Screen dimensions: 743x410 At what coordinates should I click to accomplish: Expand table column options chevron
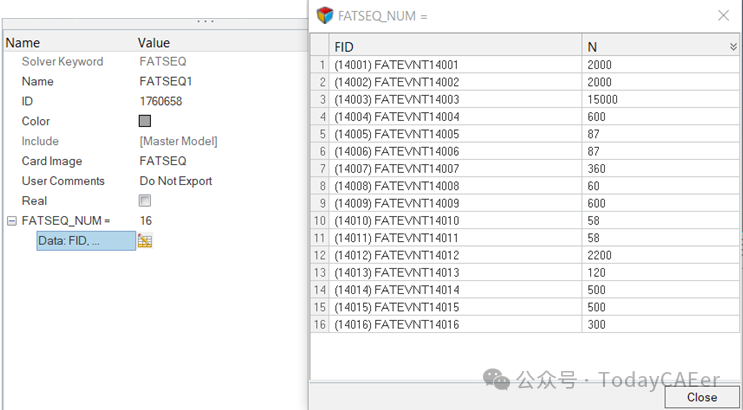[x=733, y=47]
